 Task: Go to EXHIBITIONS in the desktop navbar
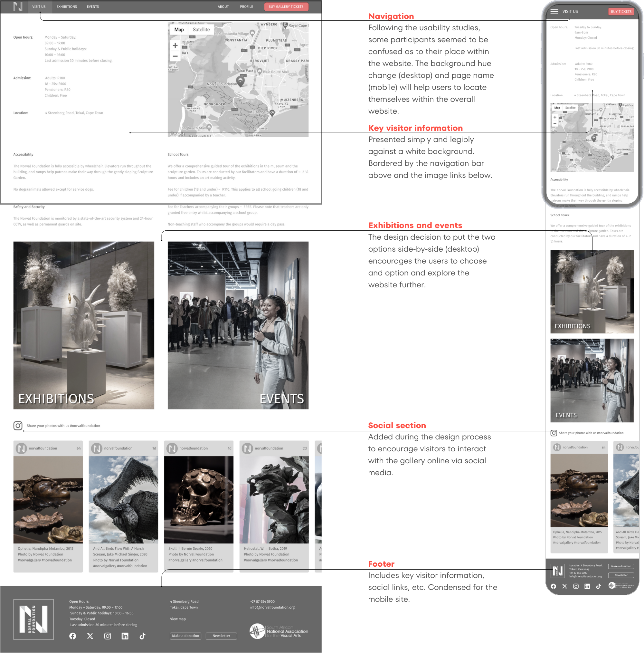[67, 7]
